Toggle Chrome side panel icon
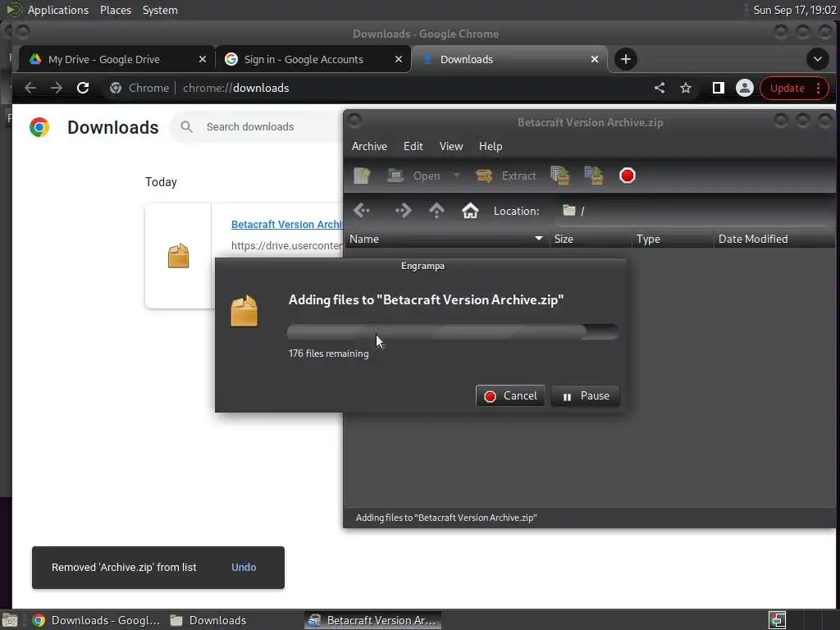The width and height of the screenshot is (840, 630). click(719, 88)
